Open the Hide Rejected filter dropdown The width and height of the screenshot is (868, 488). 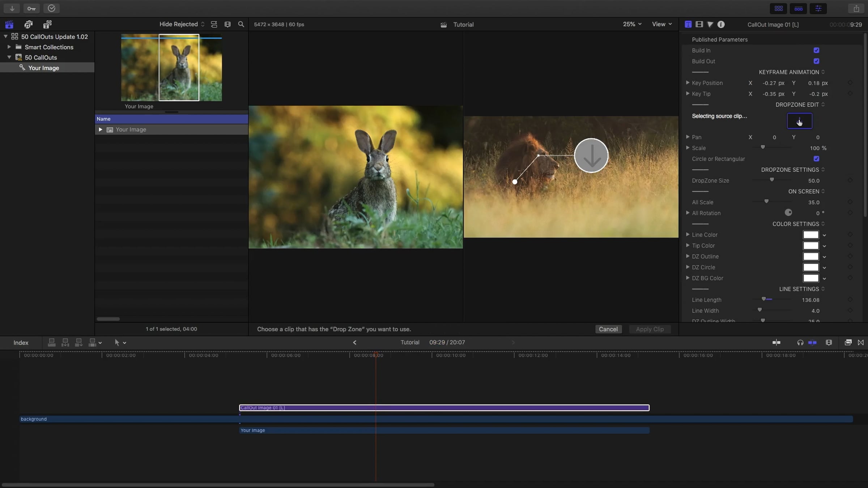(182, 24)
